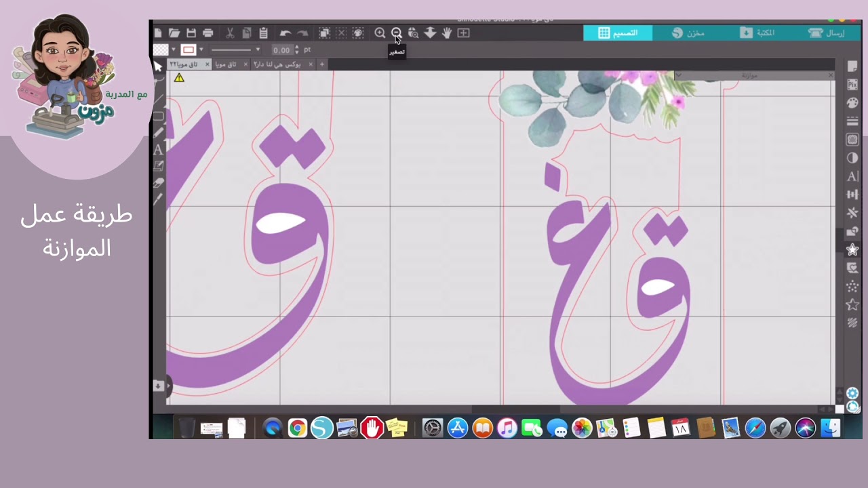Open Silhouette Studio from the Dock
868x488 pixels.
point(322,428)
